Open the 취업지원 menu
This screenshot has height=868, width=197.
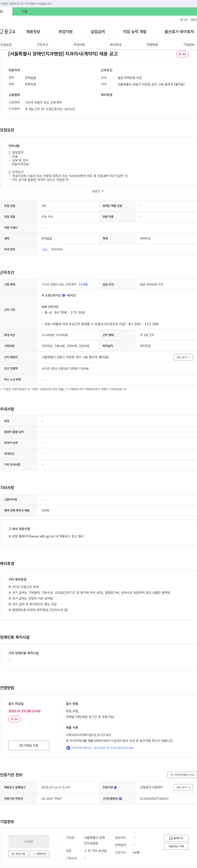[65, 32]
